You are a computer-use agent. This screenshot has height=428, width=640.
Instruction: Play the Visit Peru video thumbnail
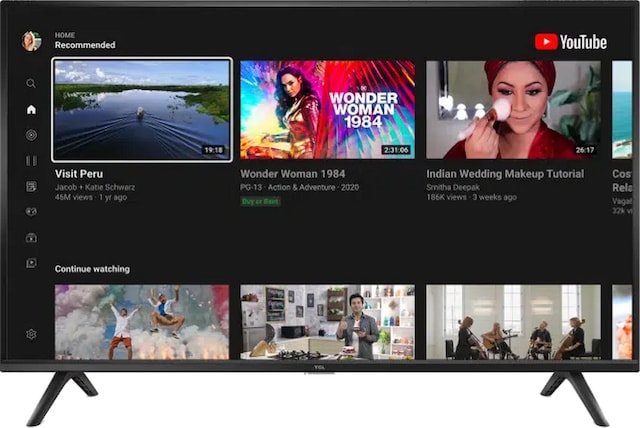(x=142, y=110)
